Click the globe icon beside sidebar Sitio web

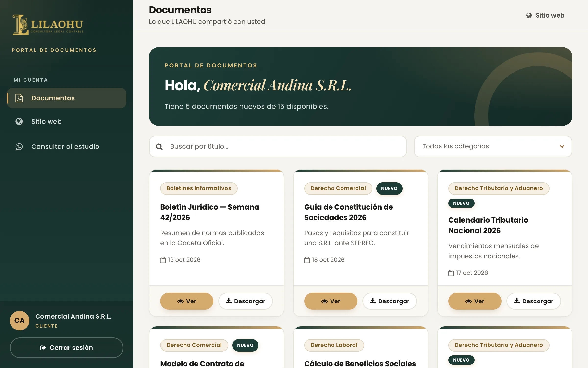[19, 122]
